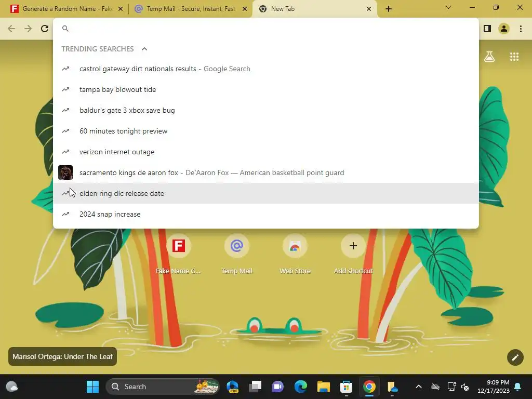Viewport: 532px width, 399px height.
Task: Click the magnifier icon in address bar
Action: [65, 29]
